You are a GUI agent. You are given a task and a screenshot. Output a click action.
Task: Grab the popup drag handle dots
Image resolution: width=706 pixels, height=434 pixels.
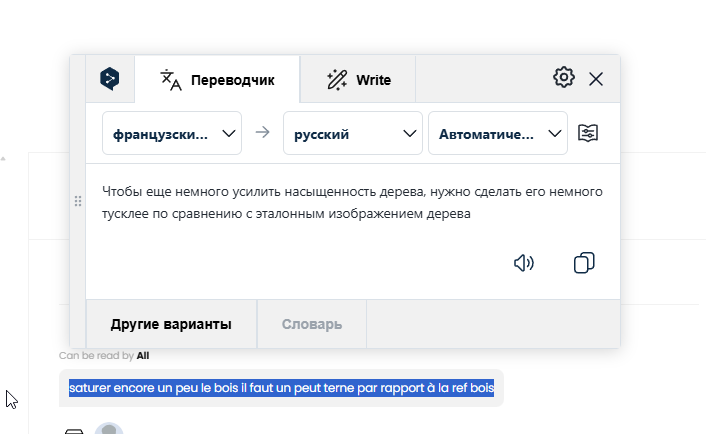[78, 201]
